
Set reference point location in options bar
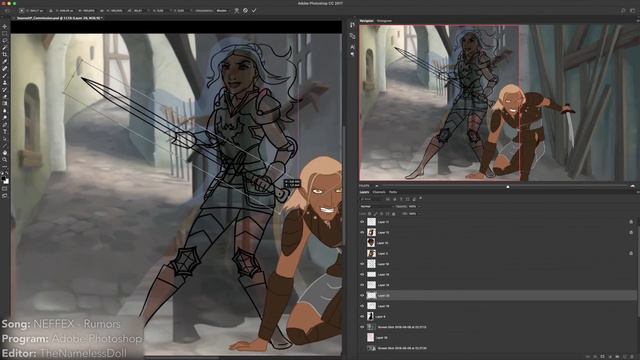(21, 11)
